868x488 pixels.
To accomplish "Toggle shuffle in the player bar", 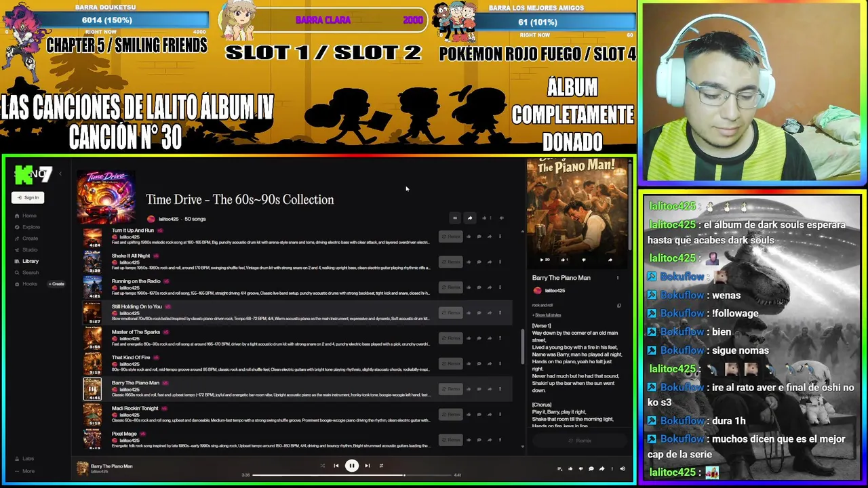I will click(x=322, y=466).
